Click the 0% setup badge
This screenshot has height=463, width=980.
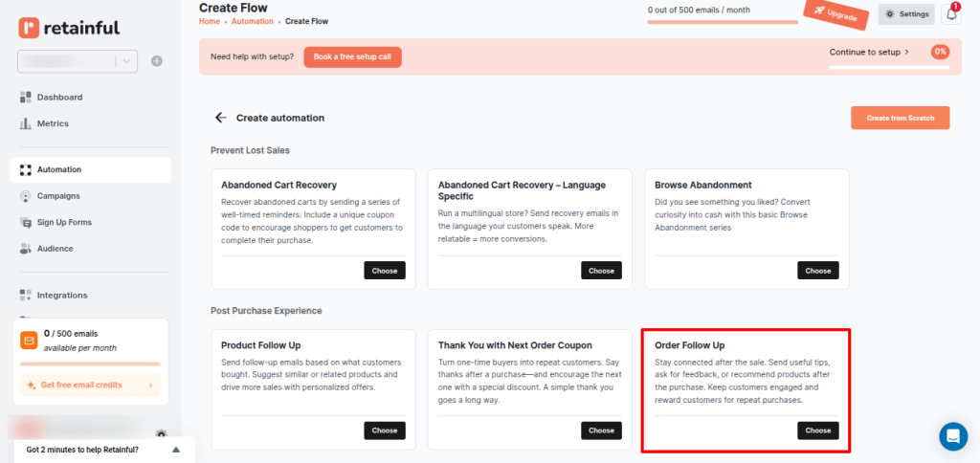coord(940,53)
